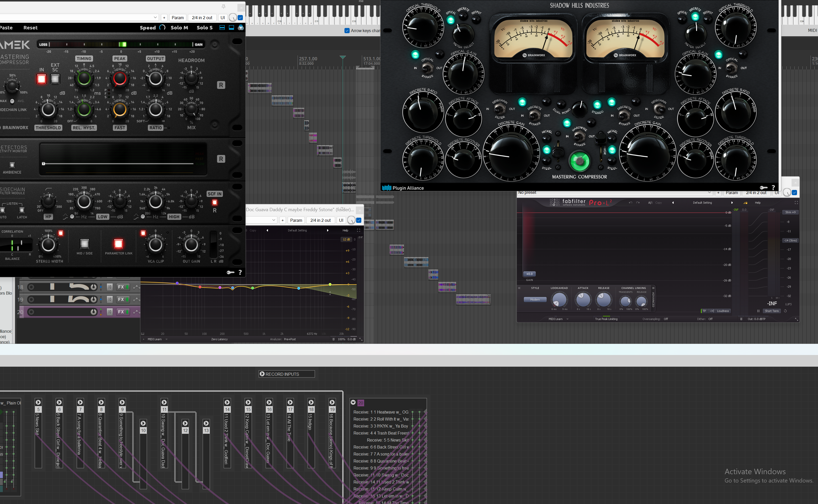818x504 pixels.
Task: Go to previous preset in Pro-L 2
Action: point(673,203)
